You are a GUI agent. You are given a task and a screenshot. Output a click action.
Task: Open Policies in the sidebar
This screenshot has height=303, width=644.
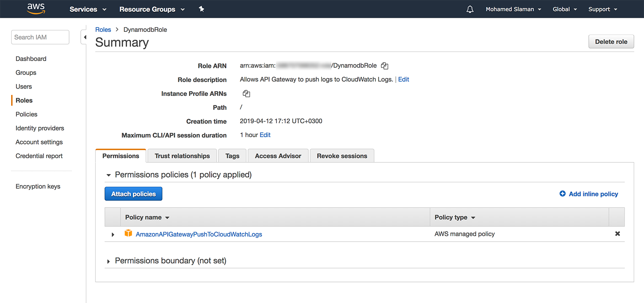[26, 114]
